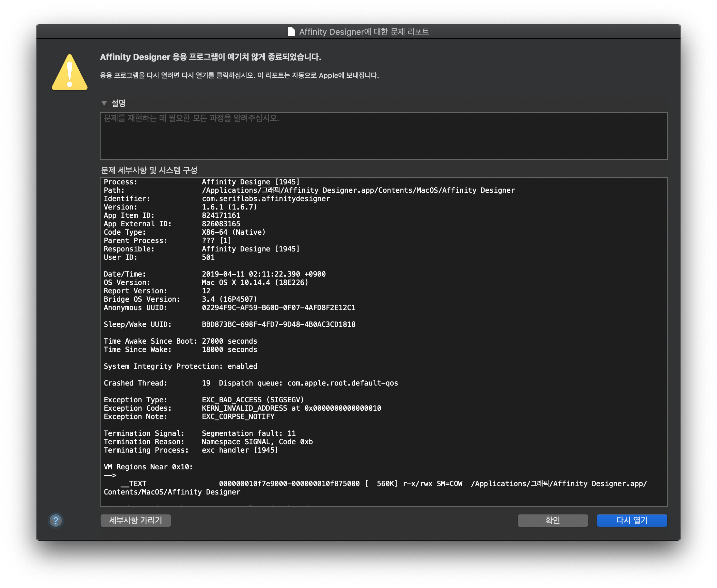This screenshot has height=588, width=717.
Task: Click the Version value 1.6.1 (1.6.7)
Action: tap(229, 207)
